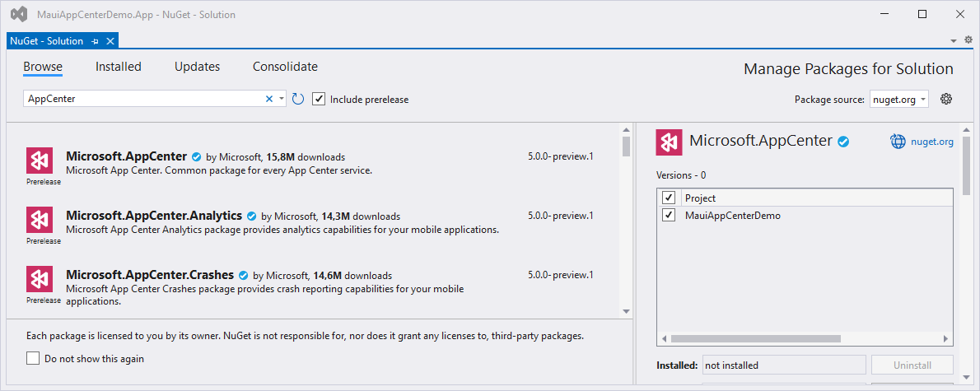Viewport: 980px width, 391px height.
Task: Check Do not show this again
Action: click(33, 358)
